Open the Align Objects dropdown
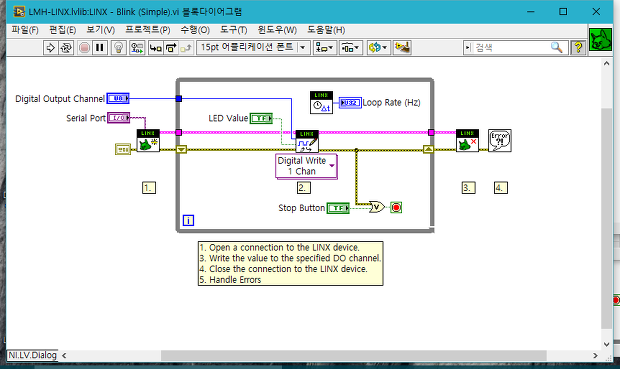Viewport: 620px width, 369px height. [x=325, y=48]
